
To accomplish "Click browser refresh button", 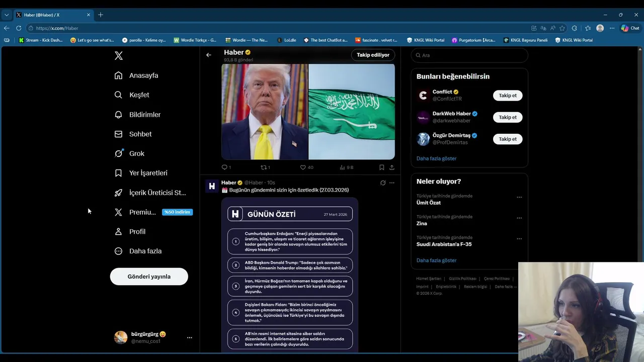I will tap(19, 28).
